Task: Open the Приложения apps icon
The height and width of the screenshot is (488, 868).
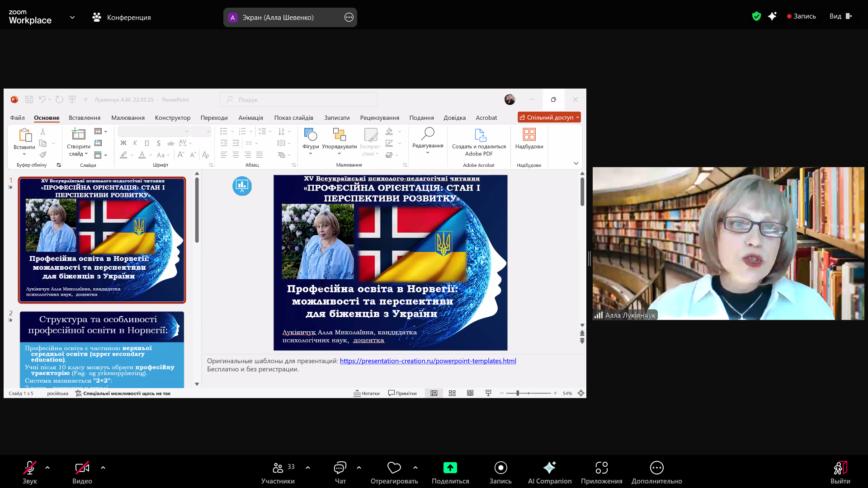Action: pyautogui.click(x=601, y=468)
